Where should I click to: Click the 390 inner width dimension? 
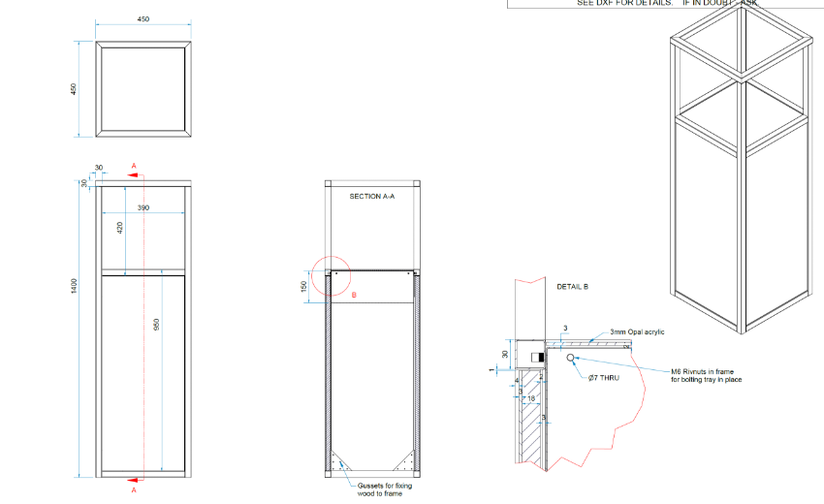pos(143,208)
